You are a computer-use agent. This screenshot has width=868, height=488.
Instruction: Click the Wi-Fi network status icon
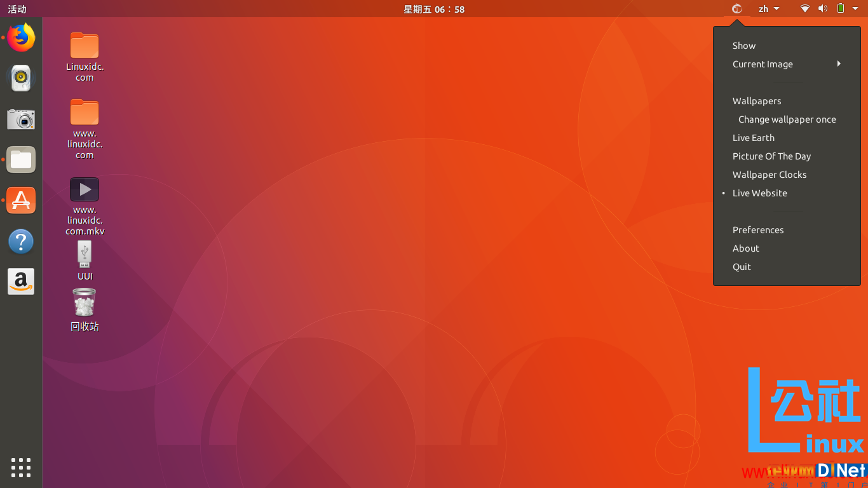point(805,9)
